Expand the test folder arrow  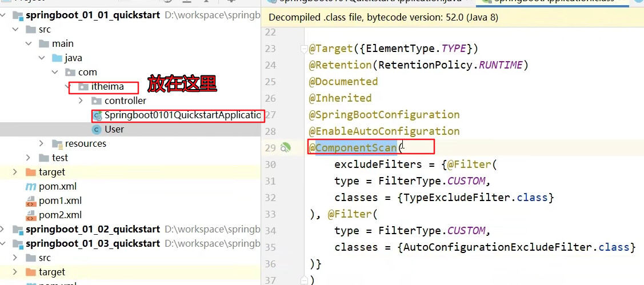29,158
